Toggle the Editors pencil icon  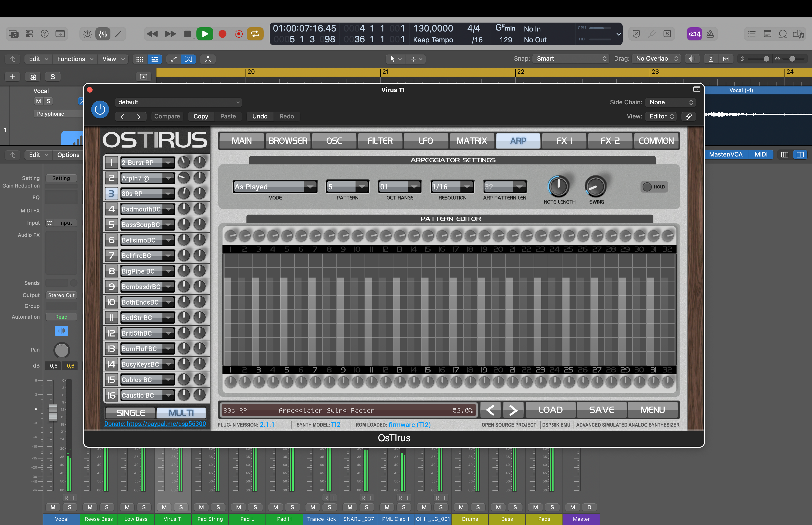tap(118, 34)
